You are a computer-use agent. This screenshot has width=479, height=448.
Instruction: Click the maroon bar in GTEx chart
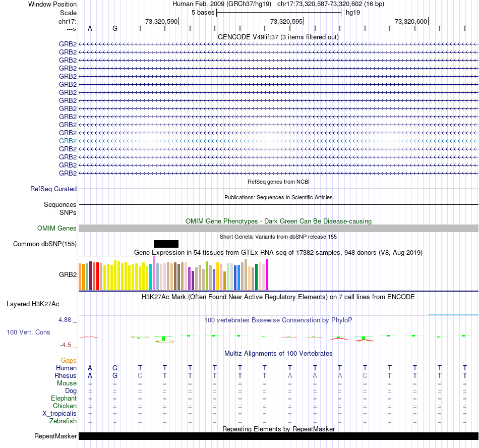(x=90, y=275)
